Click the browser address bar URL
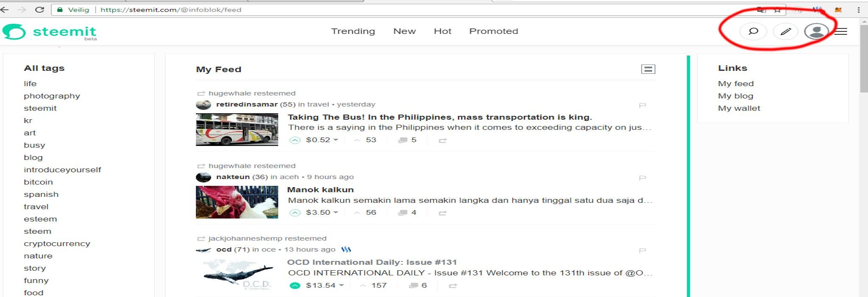This screenshot has width=868, height=297. tap(170, 10)
